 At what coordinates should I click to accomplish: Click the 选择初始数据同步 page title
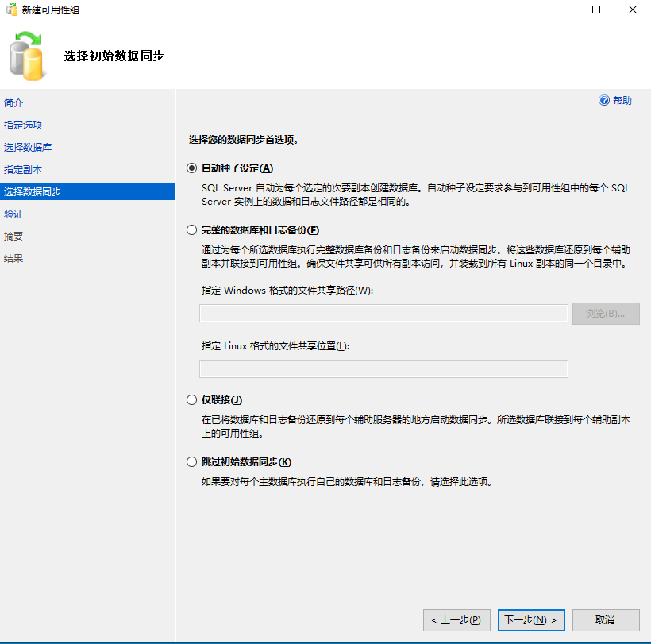(x=114, y=56)
